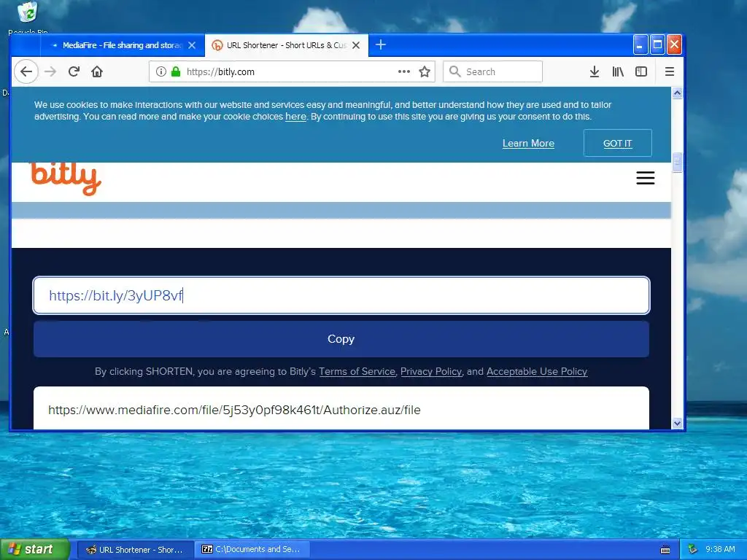Open the Firefox home page icon
The image size is (747, 560).
[x=97, y=71]
